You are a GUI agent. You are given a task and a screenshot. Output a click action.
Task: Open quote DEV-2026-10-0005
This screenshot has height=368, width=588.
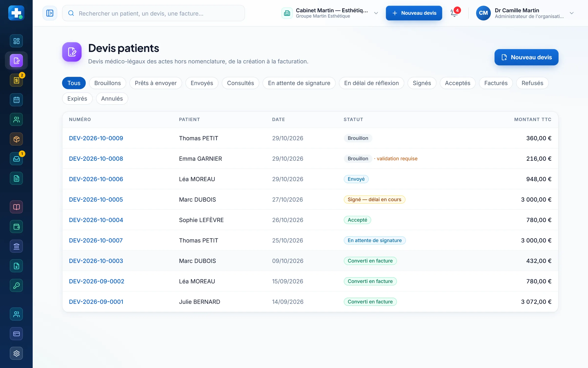(x=96, y=199)
